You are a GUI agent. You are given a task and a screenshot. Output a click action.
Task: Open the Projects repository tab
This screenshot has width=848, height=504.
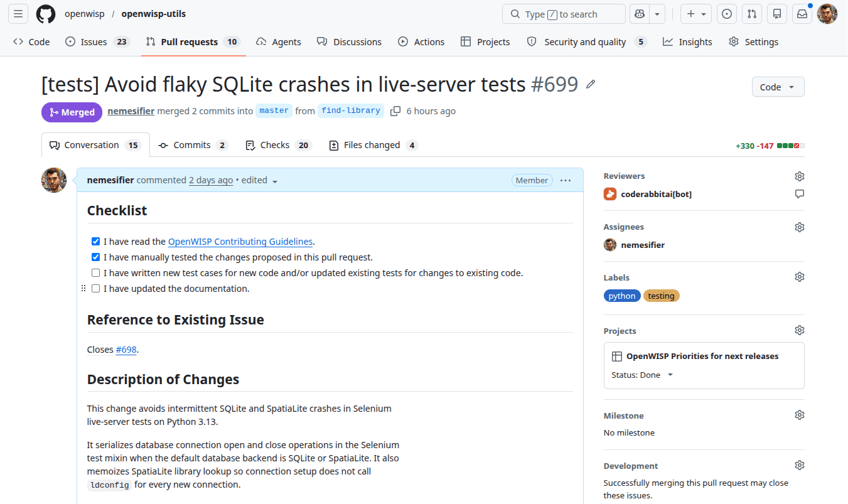point(485,42)
